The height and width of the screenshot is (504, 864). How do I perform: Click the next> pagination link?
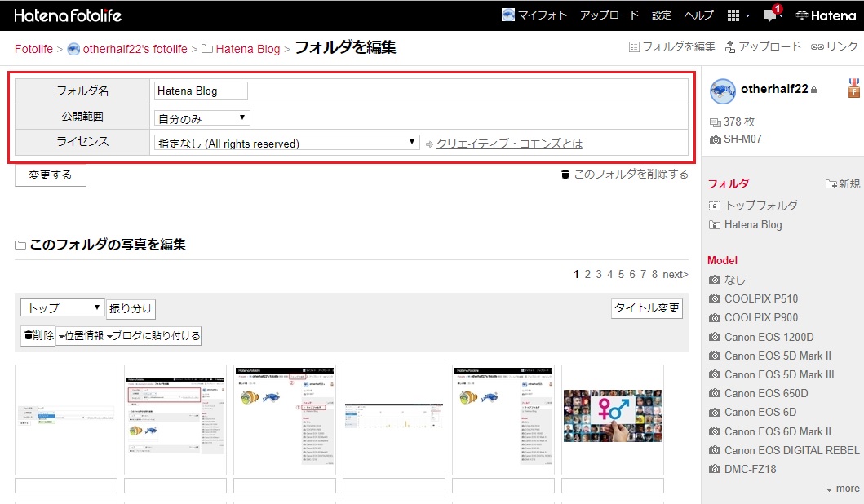point(676,274)
